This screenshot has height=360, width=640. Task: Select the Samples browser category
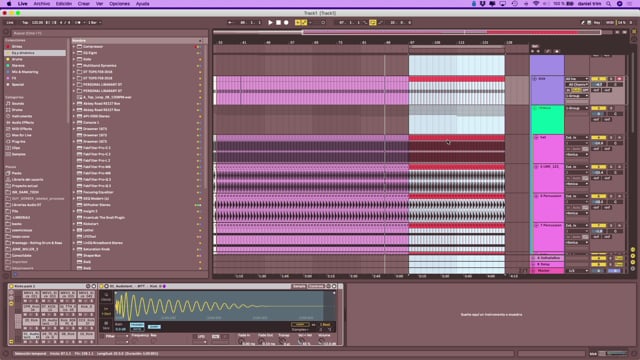tap(18, 154)
